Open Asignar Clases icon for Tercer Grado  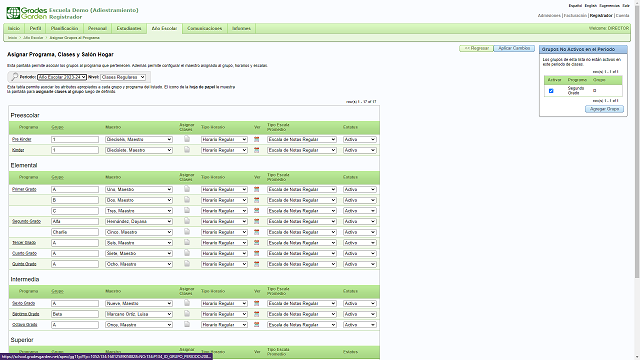tap(187, 242)
